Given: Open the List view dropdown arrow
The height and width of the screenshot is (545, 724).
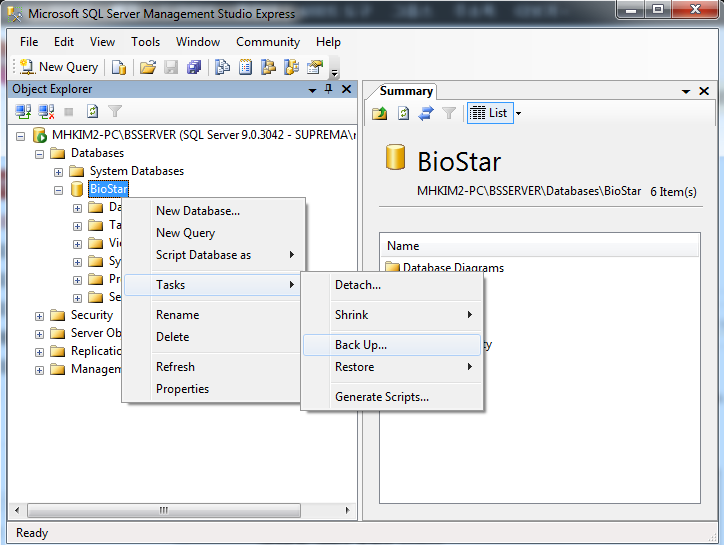Looking at the screenshot, I should [518, 113].
